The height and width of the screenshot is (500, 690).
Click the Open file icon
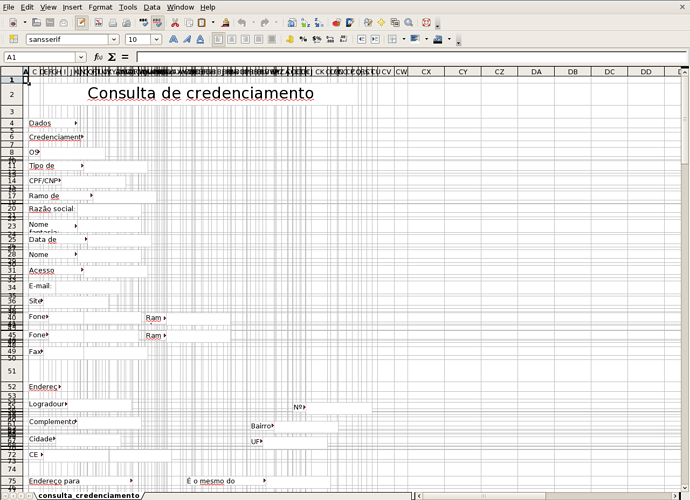(37, 22)
